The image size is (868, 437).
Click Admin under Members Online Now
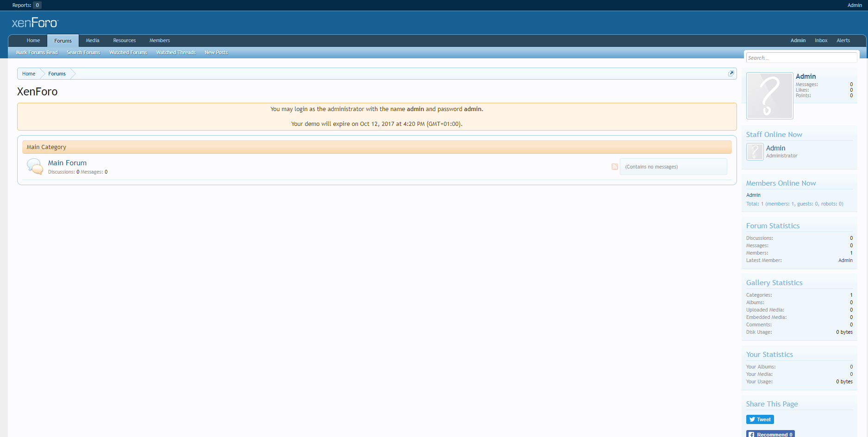(753, 195)
